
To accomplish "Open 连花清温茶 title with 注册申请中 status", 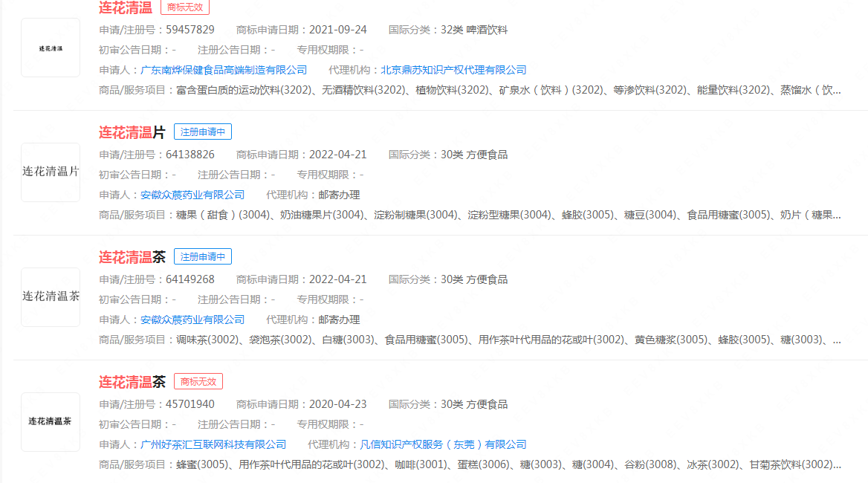I will click(132, 257).
